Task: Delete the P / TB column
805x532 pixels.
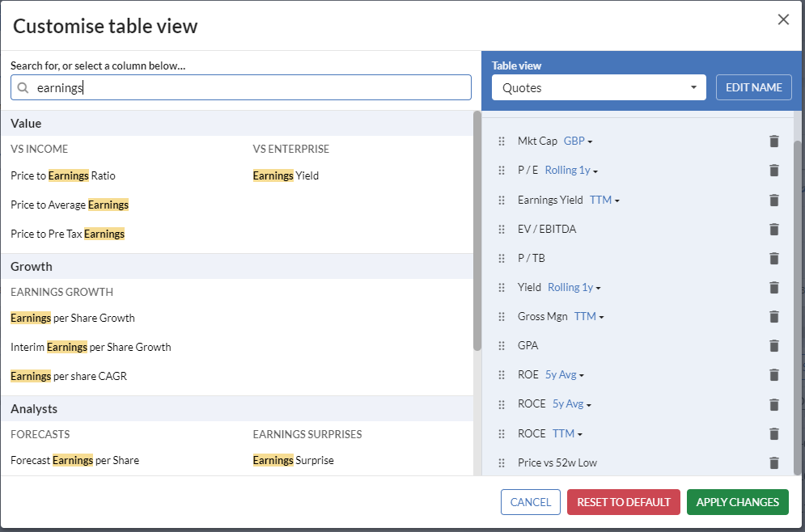Action: [774, 259]
